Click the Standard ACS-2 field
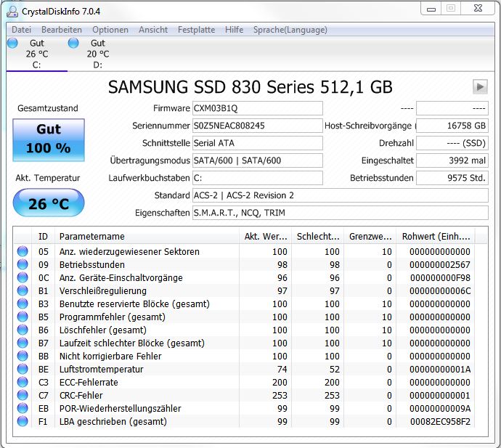 [x=341, y=195]
